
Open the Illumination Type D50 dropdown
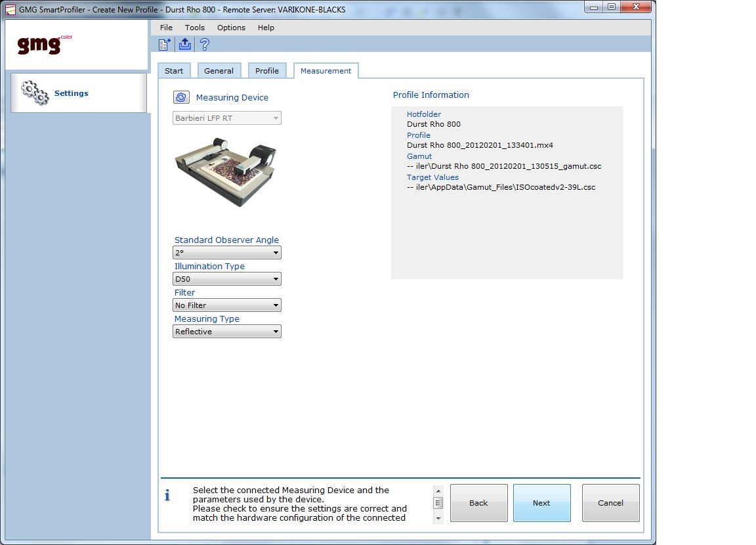click(x=226, y=279)
